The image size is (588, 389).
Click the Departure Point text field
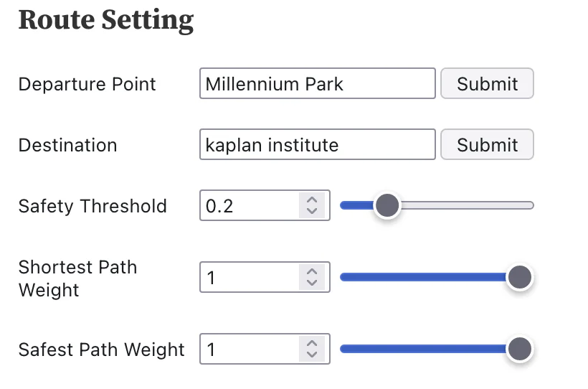[317, 83]
